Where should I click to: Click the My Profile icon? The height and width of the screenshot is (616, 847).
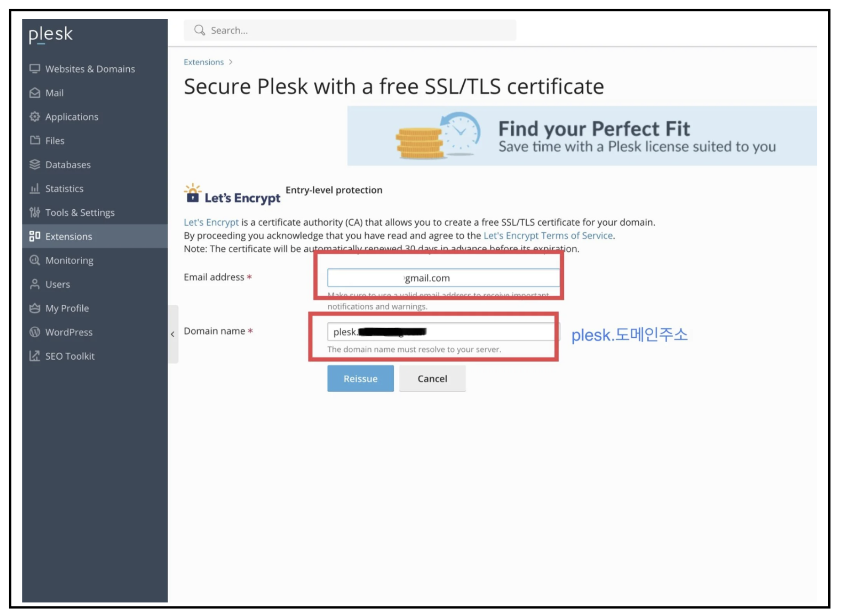35,308
